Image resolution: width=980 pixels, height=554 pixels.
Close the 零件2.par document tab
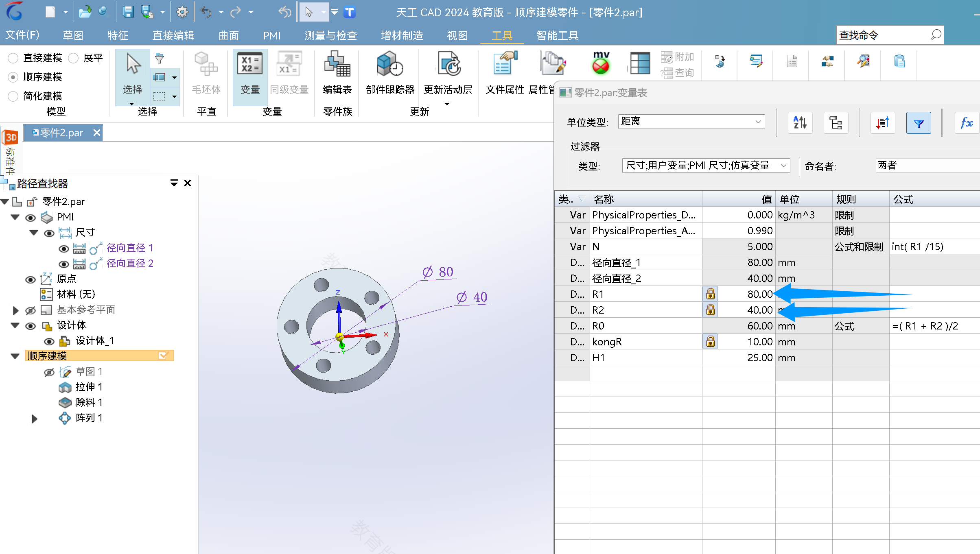click(96, 133)
